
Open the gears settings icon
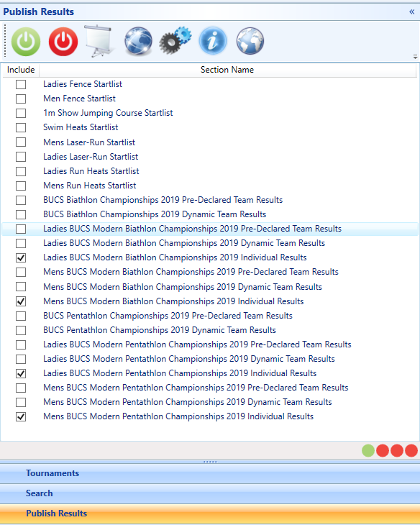pos(175,41)
